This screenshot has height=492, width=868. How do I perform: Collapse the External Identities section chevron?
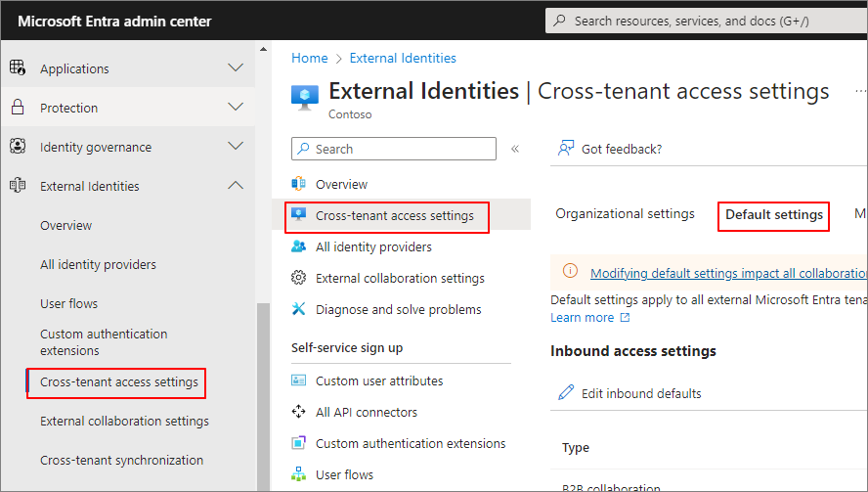point(236,185)
